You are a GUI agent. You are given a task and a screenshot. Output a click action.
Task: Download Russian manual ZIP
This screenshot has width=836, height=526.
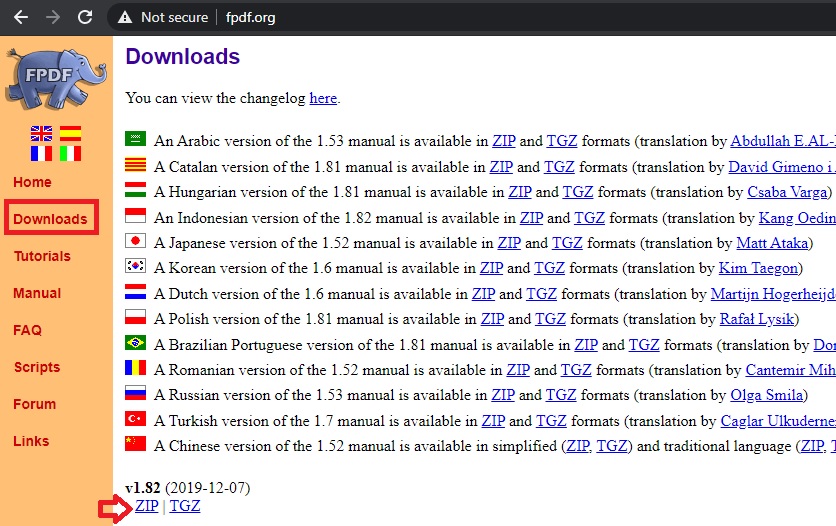[x=503, y=395]
